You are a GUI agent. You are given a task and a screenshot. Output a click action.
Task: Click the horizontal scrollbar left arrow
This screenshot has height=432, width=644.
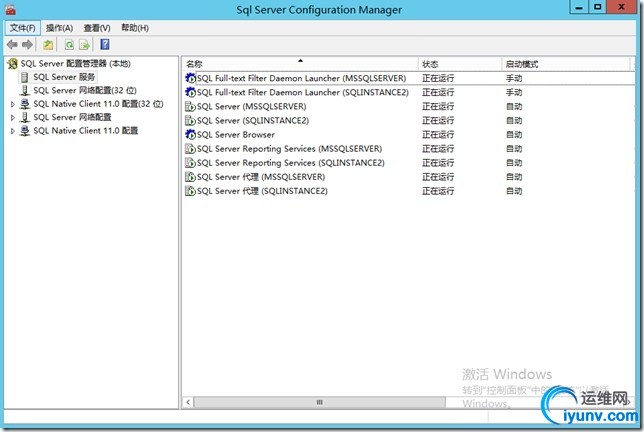pos(188,402)
